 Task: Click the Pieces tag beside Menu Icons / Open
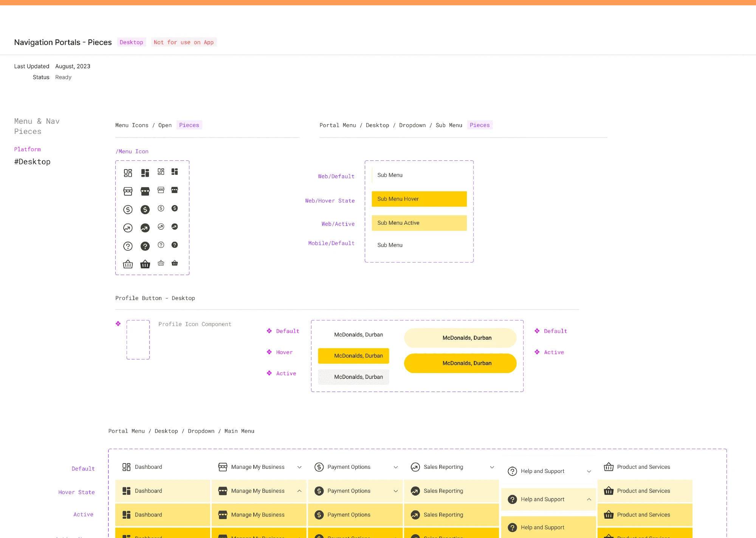click(x=189, y=125)
